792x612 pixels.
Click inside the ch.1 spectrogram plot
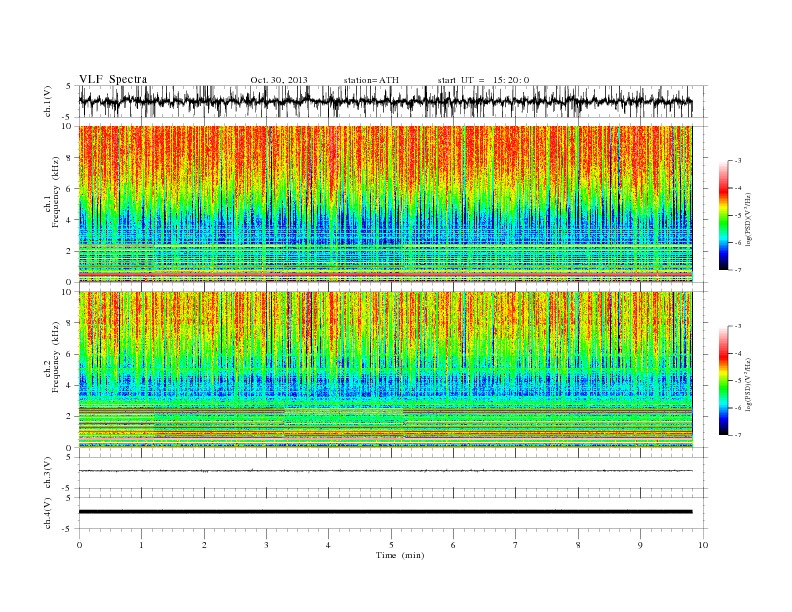coord(385,204)
